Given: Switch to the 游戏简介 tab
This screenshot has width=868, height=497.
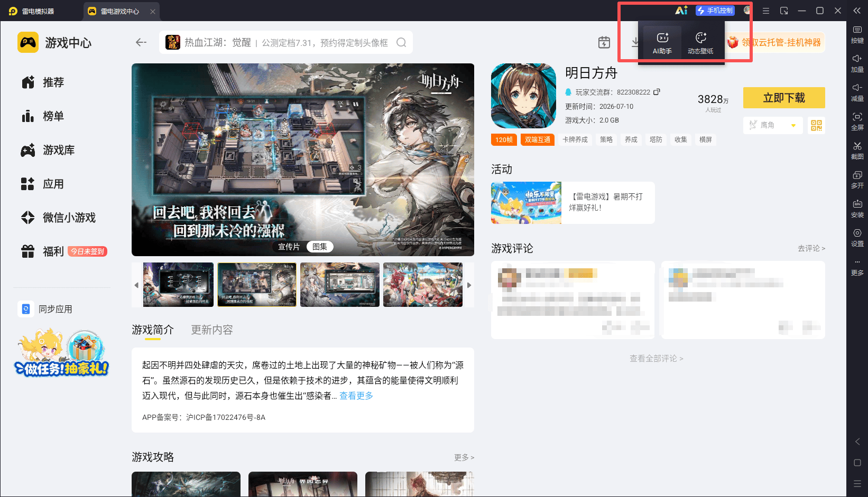Looking at the screenshot, I should 153,330.
